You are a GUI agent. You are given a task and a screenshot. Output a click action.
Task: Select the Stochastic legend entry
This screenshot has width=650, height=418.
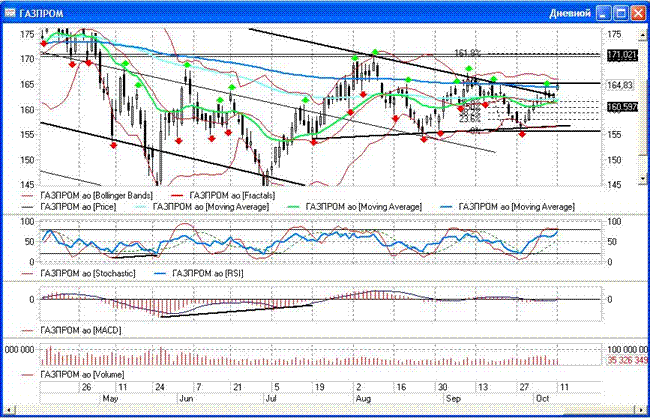point(78,273)
